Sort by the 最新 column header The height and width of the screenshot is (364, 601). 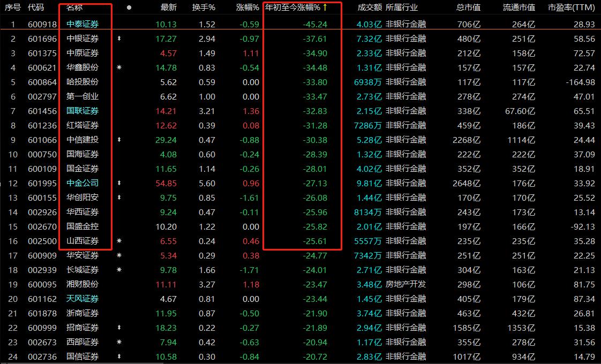click(169, 7)
